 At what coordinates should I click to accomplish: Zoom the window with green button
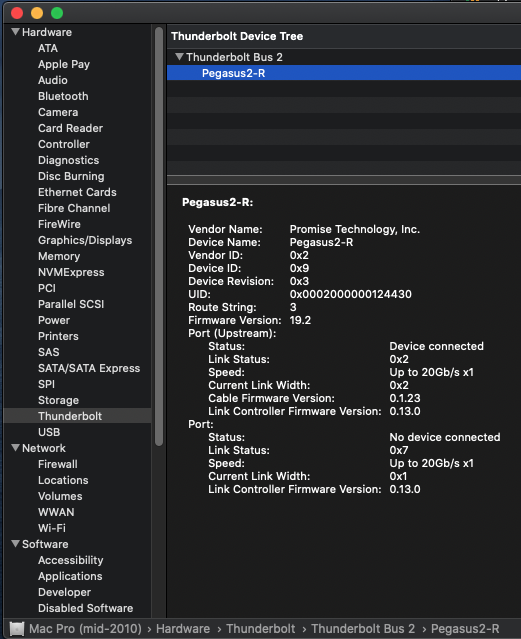pos(57,13)
